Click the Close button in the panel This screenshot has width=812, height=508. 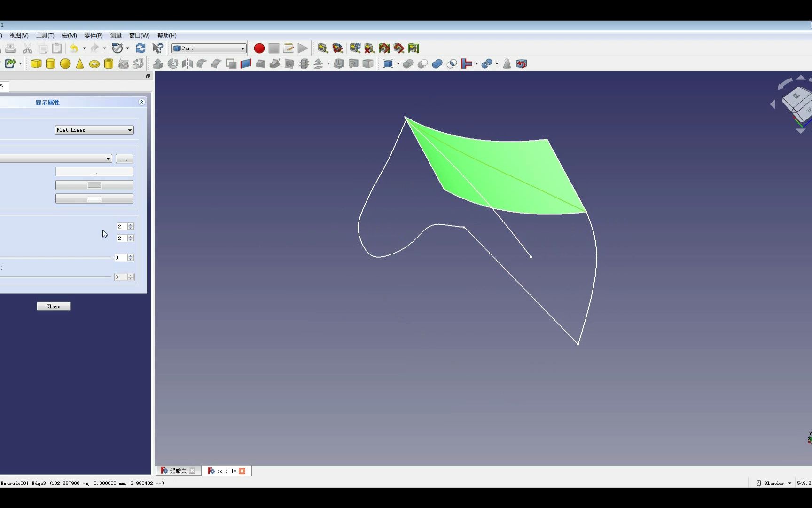tap(53, 306)
